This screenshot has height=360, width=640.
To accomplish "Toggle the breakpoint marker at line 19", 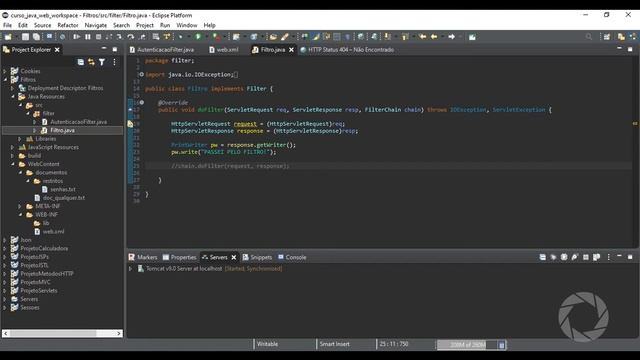I will coord(130,124).
